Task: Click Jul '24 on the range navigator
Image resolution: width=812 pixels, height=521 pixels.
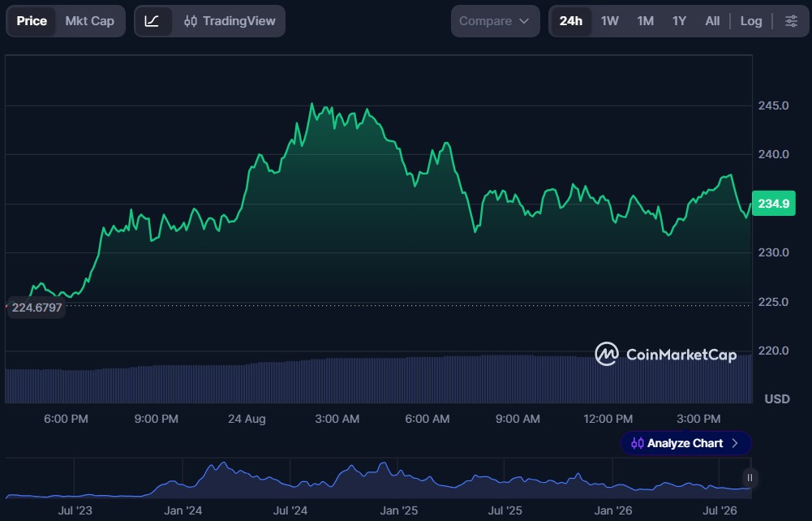Action: click(x=290, y=510)
